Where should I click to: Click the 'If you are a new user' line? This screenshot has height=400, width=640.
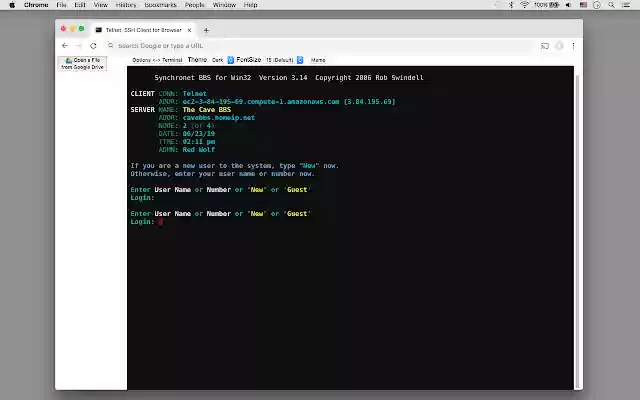pos(235,166)
